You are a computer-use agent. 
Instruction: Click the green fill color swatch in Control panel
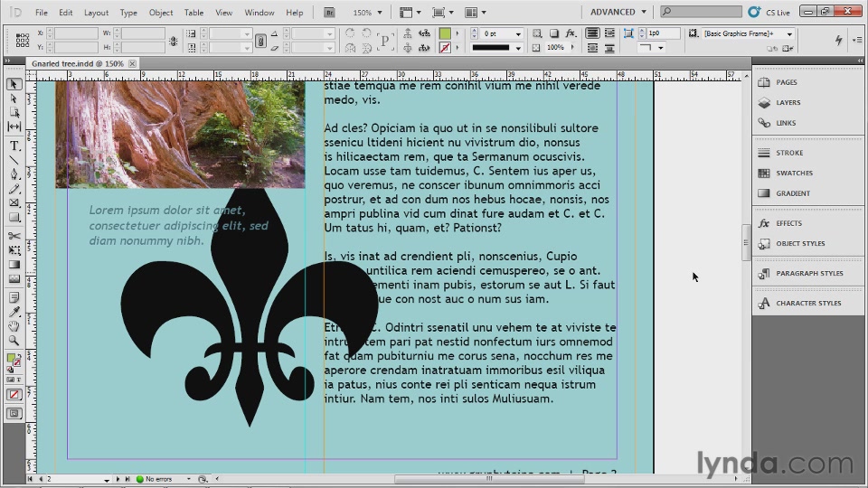(445, 33)
